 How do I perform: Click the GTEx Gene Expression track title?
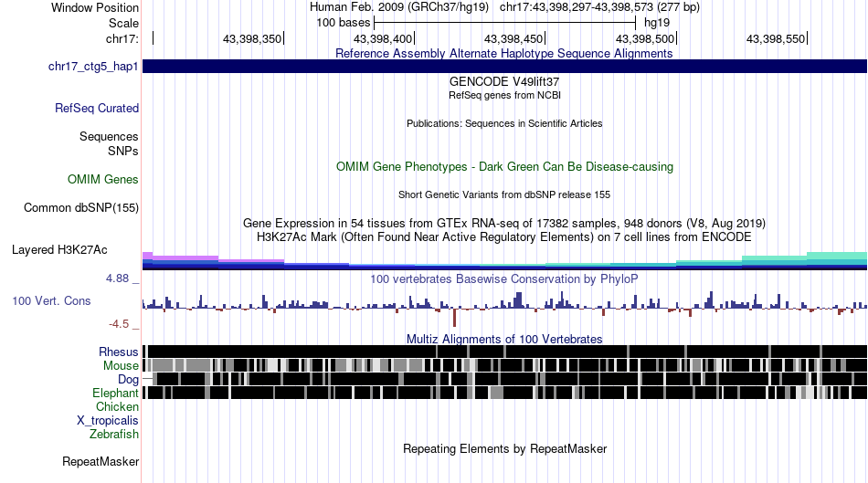coord(504,224)
